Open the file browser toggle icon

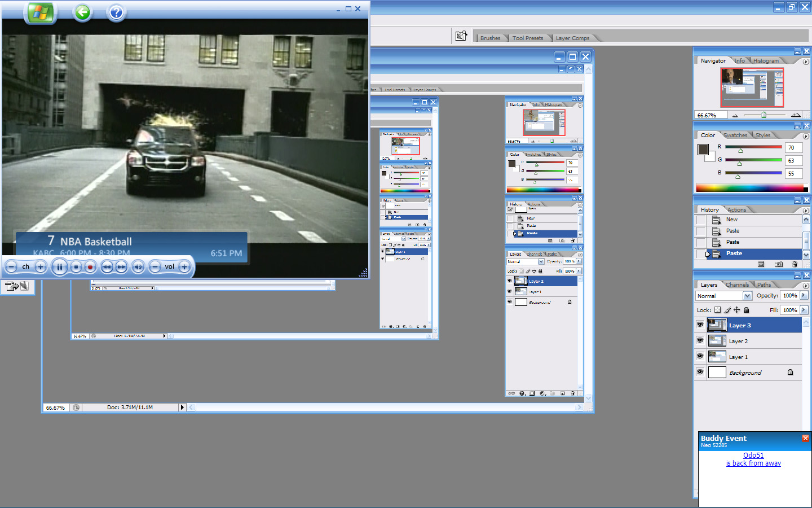(461, 36)
